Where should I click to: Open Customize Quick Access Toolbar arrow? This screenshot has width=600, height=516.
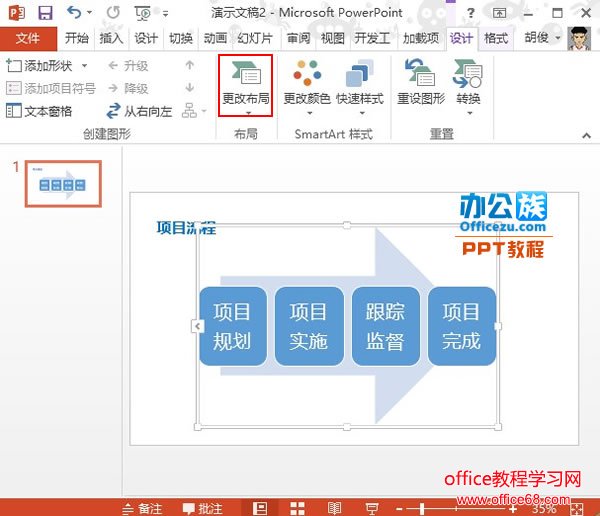pyautogui.click(x=165, y=14)
